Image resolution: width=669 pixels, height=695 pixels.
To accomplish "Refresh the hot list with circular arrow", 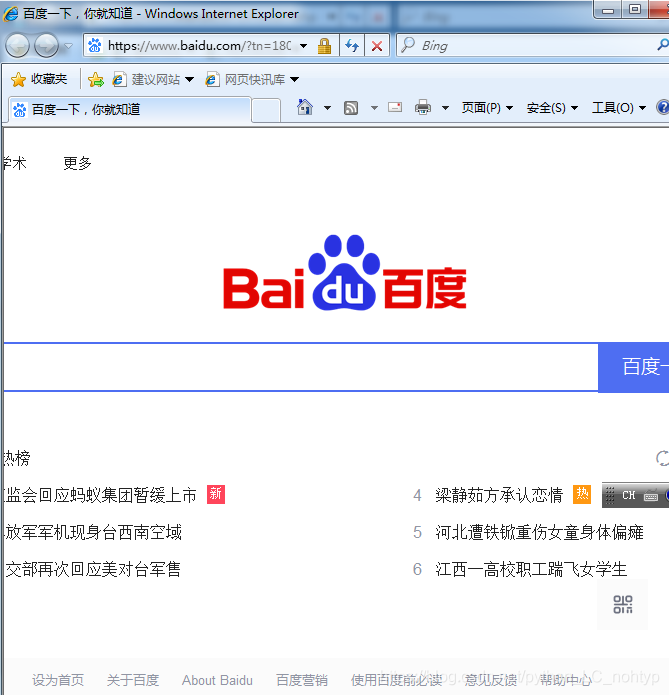I will click(662, 458).
